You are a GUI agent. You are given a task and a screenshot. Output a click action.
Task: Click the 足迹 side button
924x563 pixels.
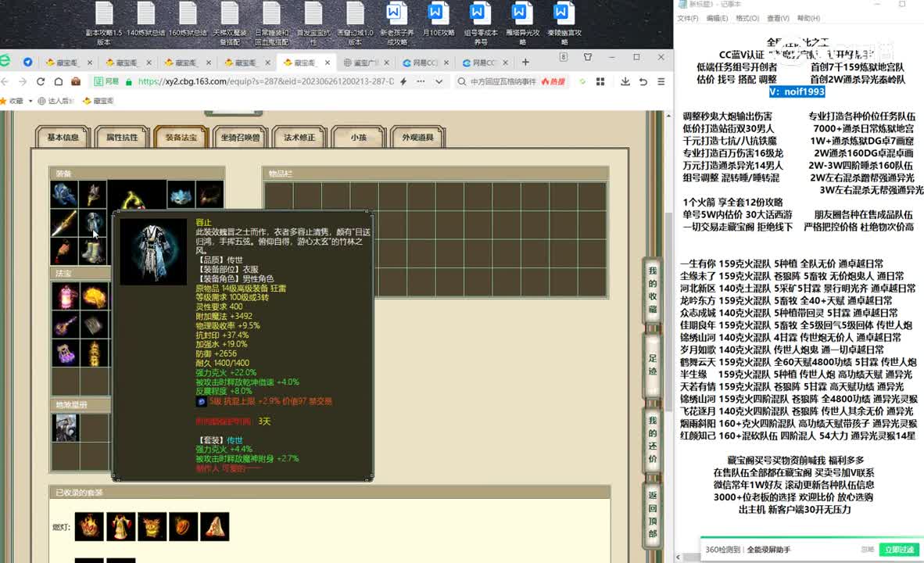tap(652, 364)
